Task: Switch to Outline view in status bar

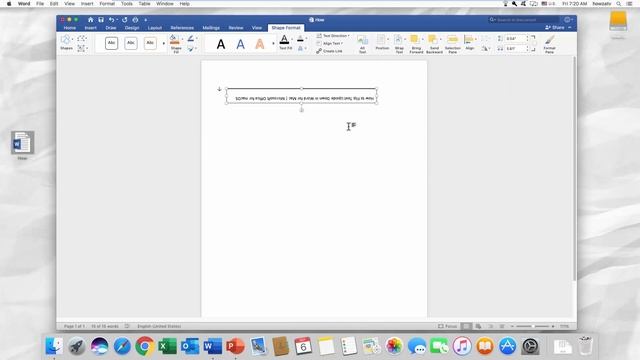Action: pyautogui.click(x=491, y=326)
